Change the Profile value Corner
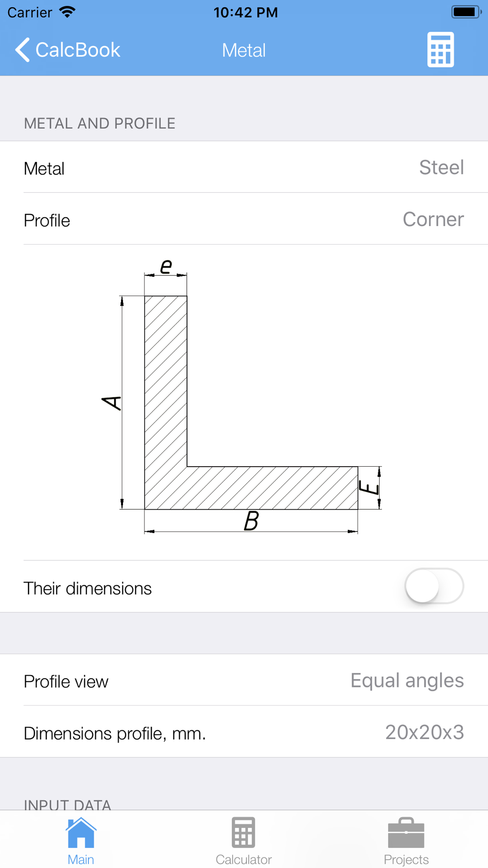The image size is (488, 868). [433, 219]
